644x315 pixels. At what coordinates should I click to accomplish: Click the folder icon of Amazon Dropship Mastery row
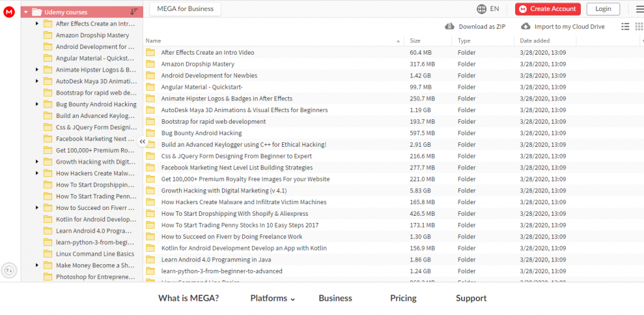click(x=150, y=64)
